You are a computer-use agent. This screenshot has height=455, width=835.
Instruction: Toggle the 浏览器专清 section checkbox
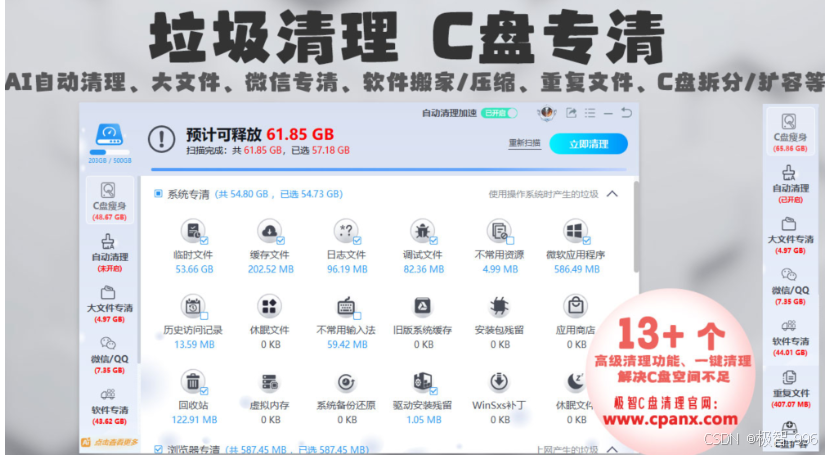pyautogui.click(x=158, y=449)
